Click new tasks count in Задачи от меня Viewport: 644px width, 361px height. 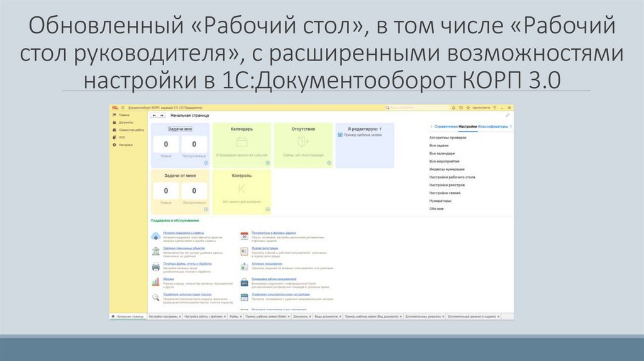[x=166, y=191]
